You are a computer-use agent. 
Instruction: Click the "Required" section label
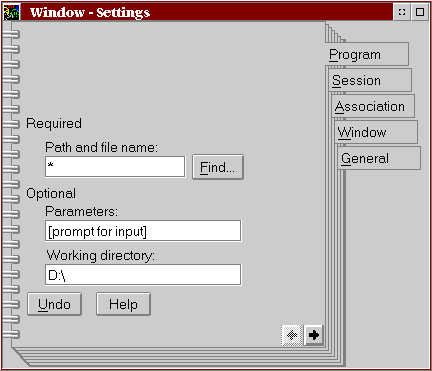54,123
